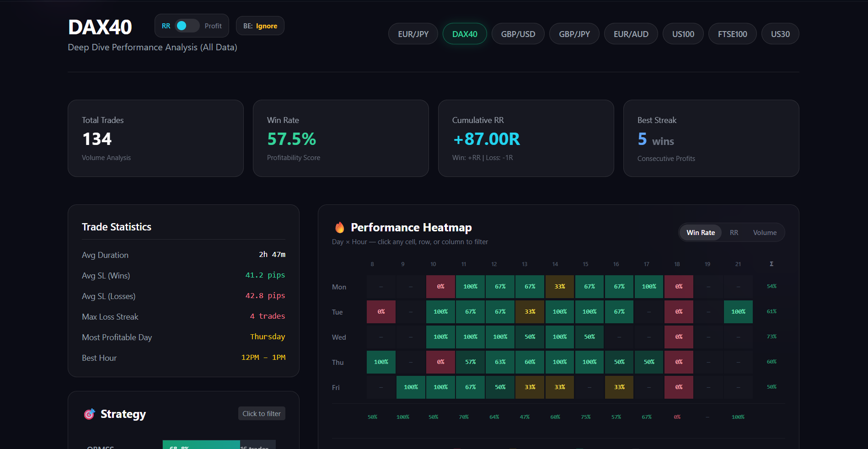Select the Win Rate heatmap mode
The height and width of the screenshot is (449, 868).
[x=700, y=232]
